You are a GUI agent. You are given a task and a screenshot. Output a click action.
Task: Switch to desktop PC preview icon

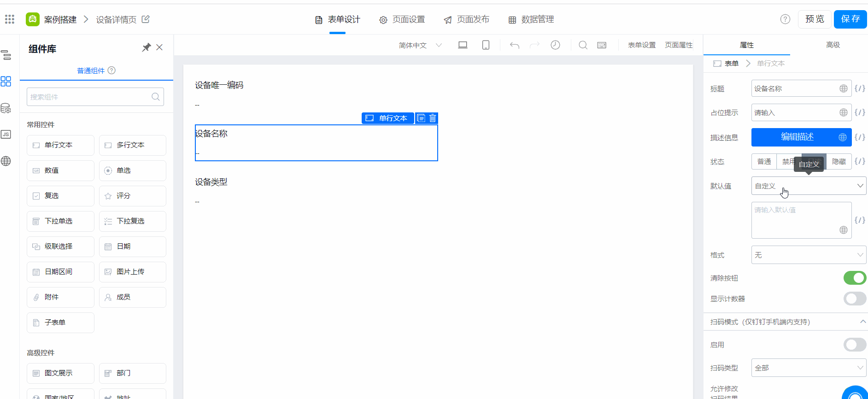463,45
